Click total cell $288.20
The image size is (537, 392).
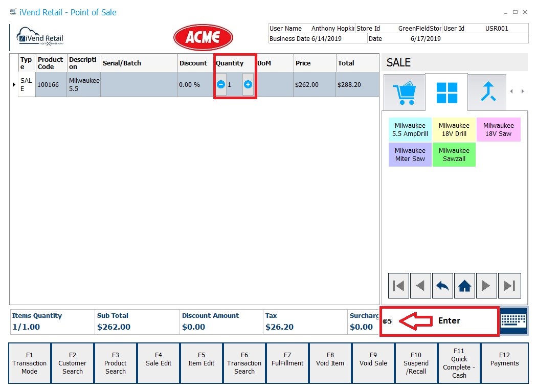pos(357,84)
